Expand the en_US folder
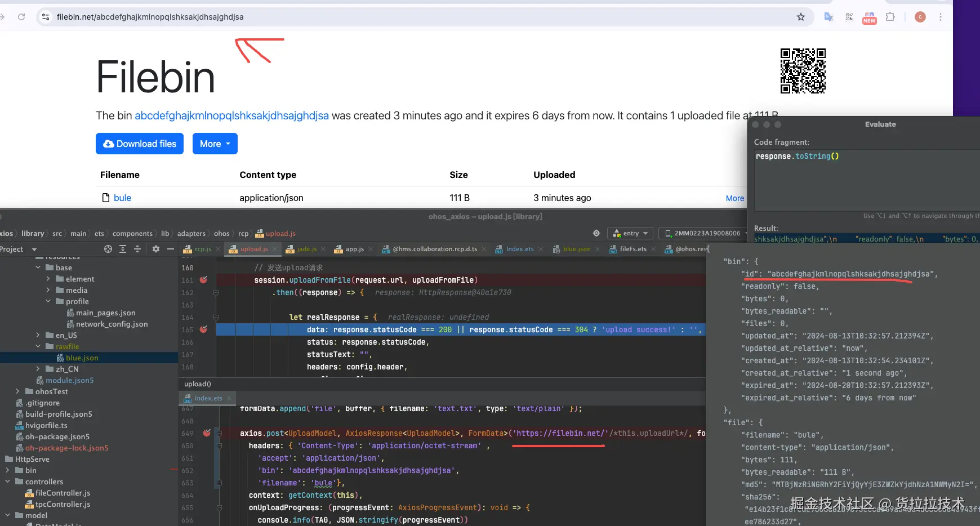This screenshot has width=980, height=526. 38,335
